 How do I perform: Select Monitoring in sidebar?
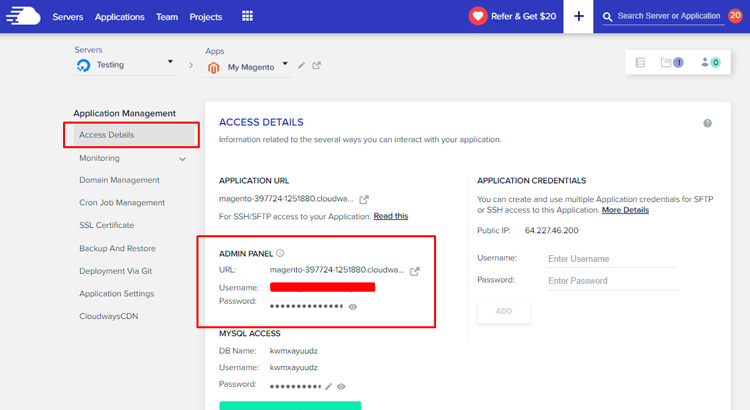click(x=99, y=158)
